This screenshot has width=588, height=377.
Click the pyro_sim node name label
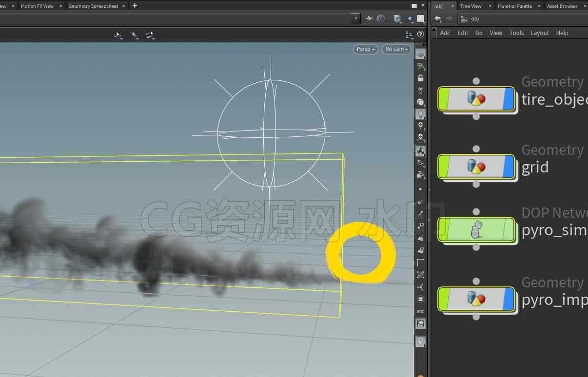(554, 230)
